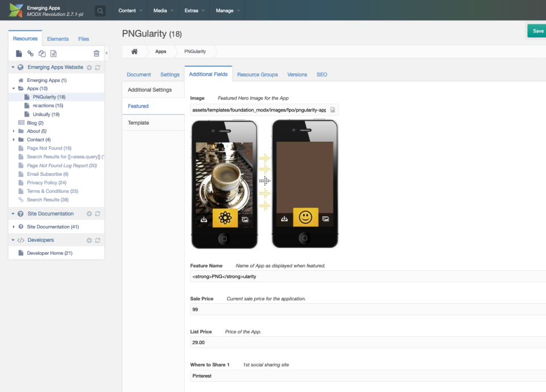Image resolution: width=546 pixels, height=392 pixels.
Task: Open the image browser for the Image field
Action: [x=332, y=109]
